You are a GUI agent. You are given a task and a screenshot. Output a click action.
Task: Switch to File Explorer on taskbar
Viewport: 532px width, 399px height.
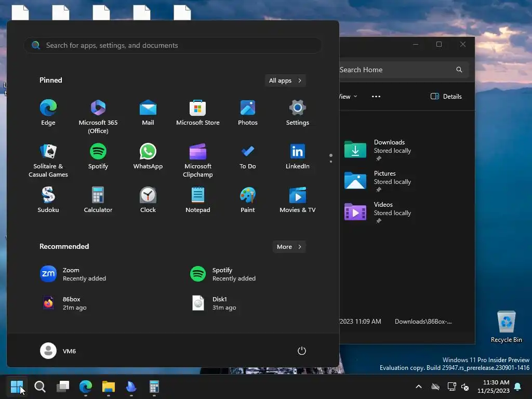(x=109, y=387)
